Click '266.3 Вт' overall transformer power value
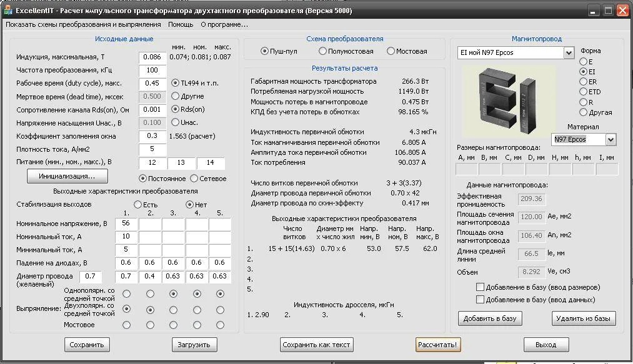 click(415, 81)
